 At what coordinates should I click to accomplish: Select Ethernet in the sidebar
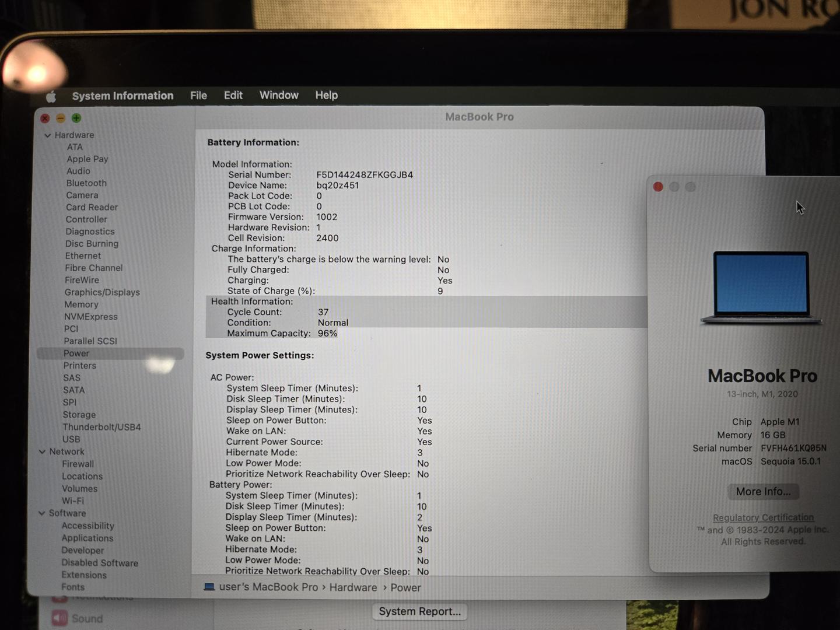83,256
